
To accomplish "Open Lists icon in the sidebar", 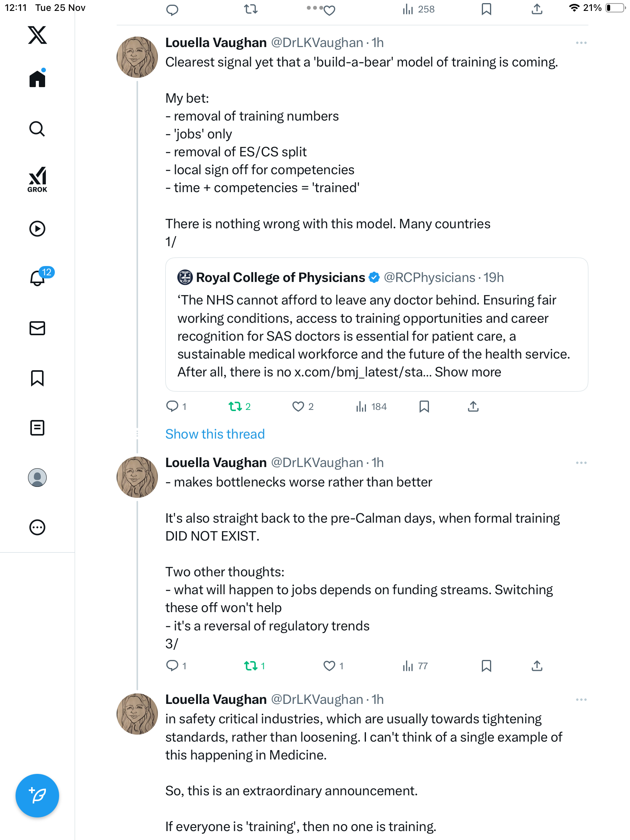I will [37, 428].
